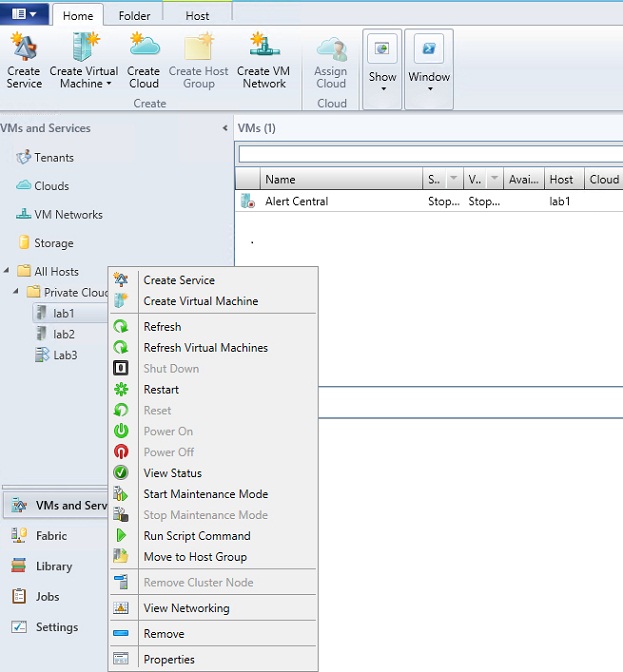Select host lab1 in tree

70,313
